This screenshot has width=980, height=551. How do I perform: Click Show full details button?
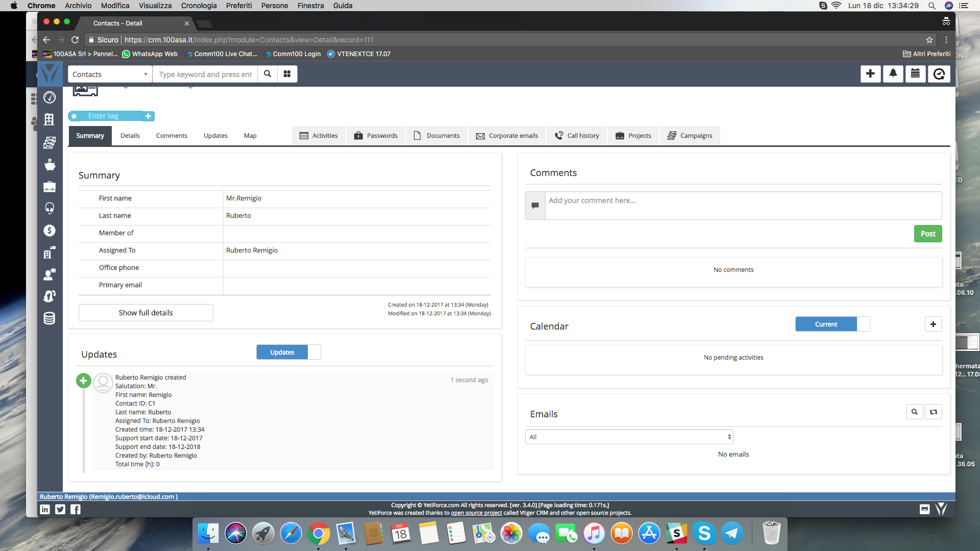point(145,313)
